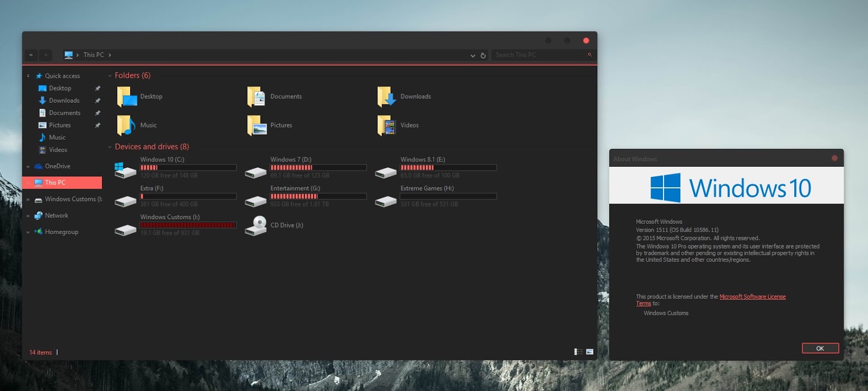
Task: Click the Entertainment (G:) usage bar
Action: click(x=318, y=196)
